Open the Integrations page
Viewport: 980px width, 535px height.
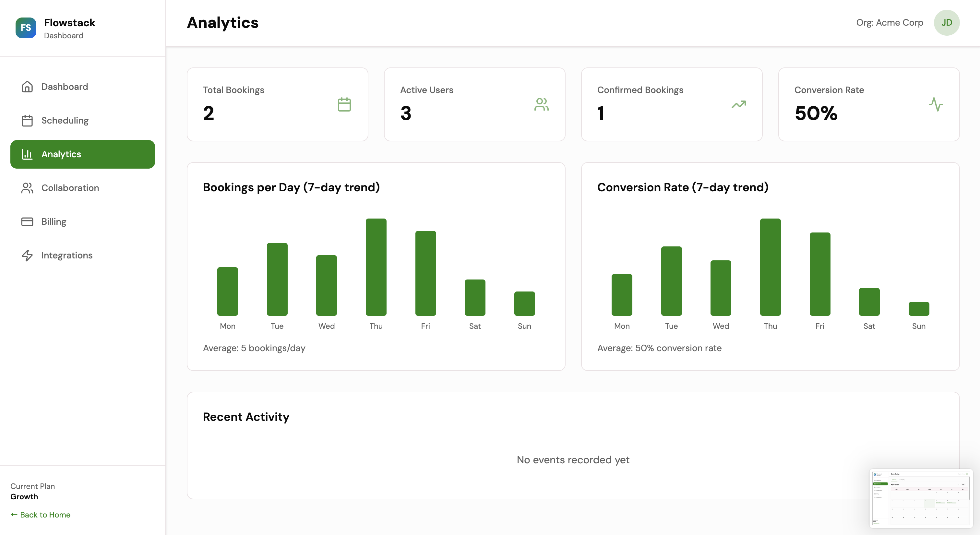point(83,255)
